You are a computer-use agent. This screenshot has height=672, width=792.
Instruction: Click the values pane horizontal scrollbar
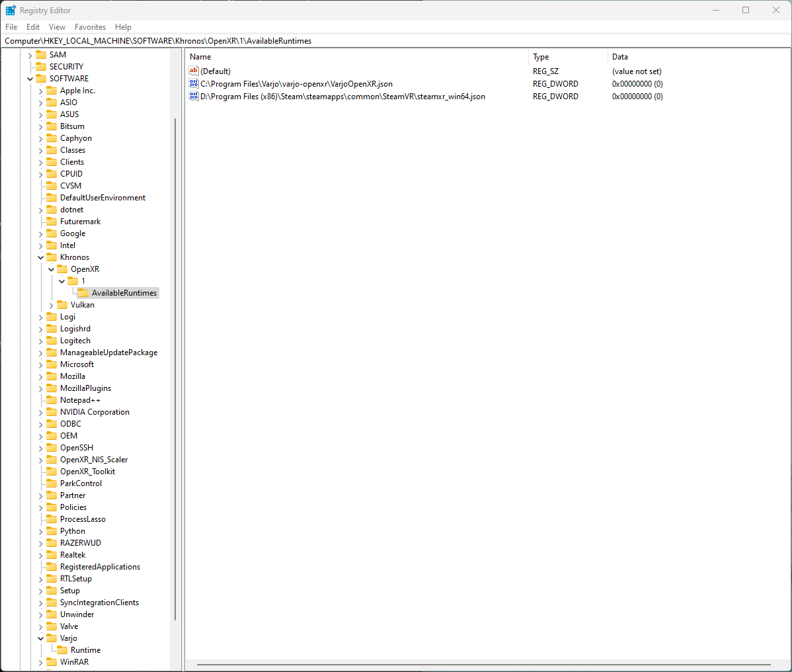tap(483, 665)
